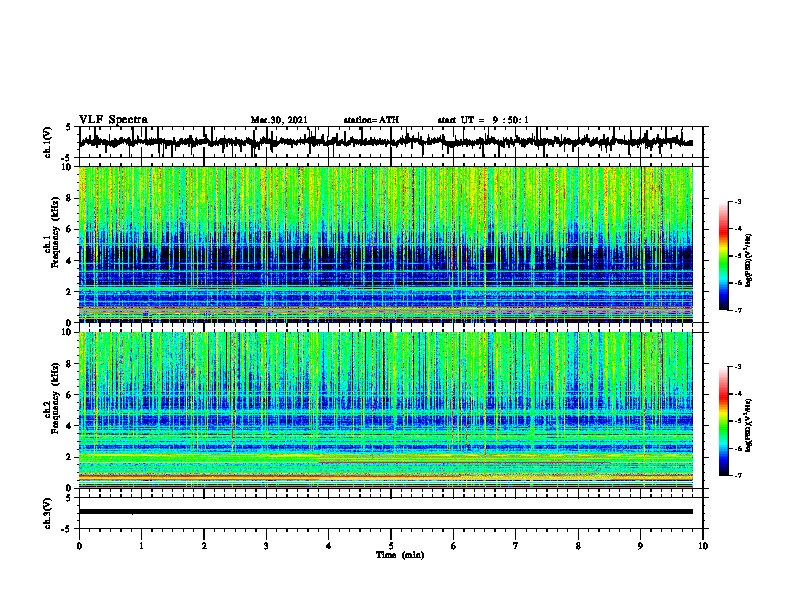Click the "-7" label on ch.1 colorbar
792x612 pixels.
pyautogui.click(x=737, y=310)
